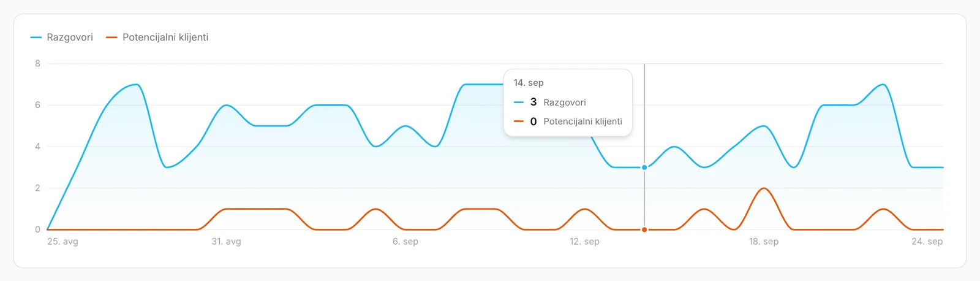
Task: Click the orange data point at 14. sep
Action: (644, 229)
